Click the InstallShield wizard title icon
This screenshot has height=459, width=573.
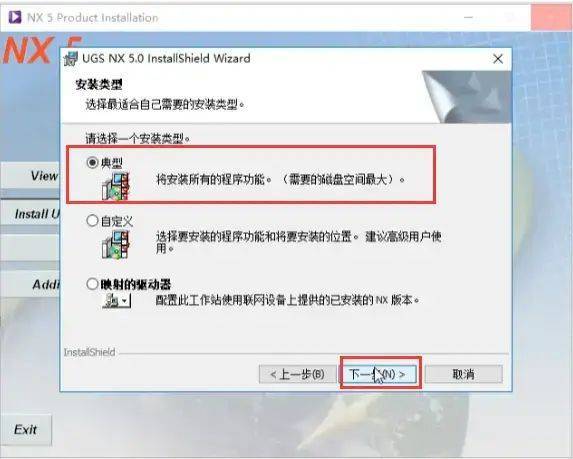click(x=71, y=59)
